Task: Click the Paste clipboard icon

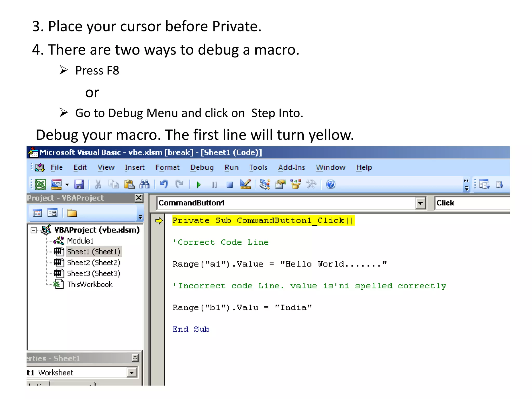Action: [x=129, y=184]
